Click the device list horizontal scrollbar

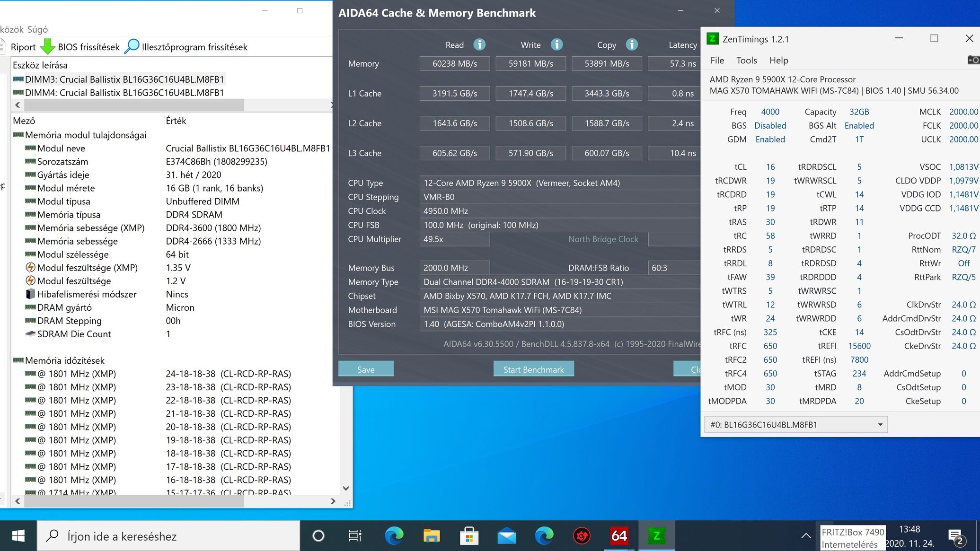[x=133, y=105]
